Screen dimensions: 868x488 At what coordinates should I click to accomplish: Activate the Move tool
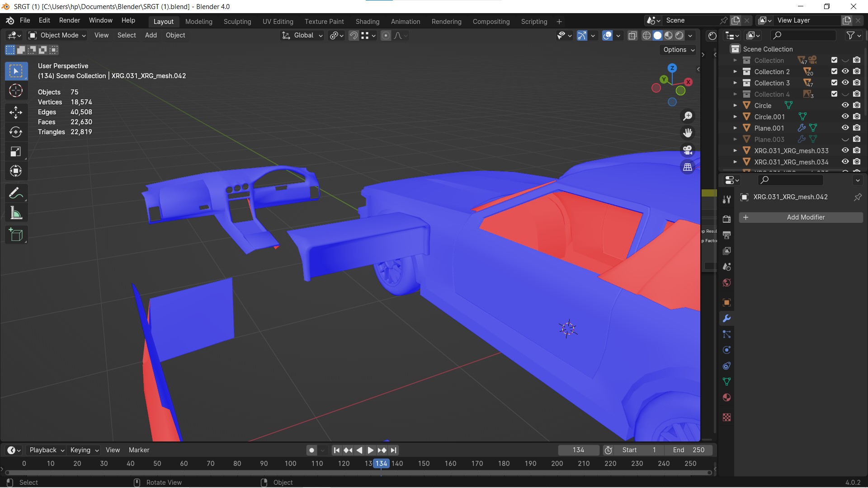pos(16,112)
